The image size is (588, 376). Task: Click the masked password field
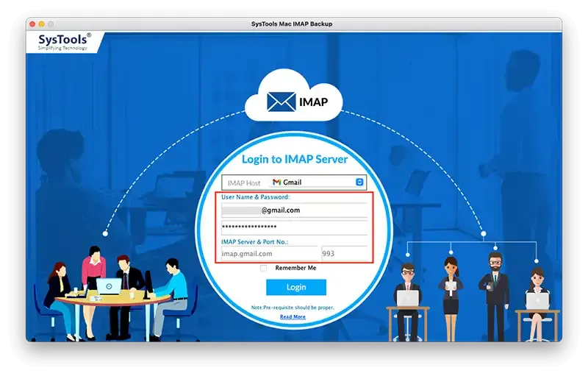(x=295, y=227)
